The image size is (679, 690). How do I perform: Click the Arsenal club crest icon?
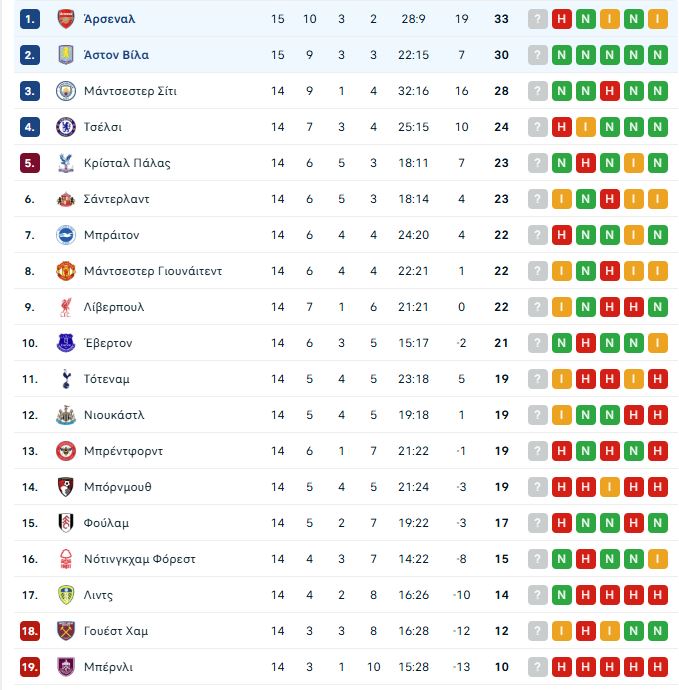(66, 19)
